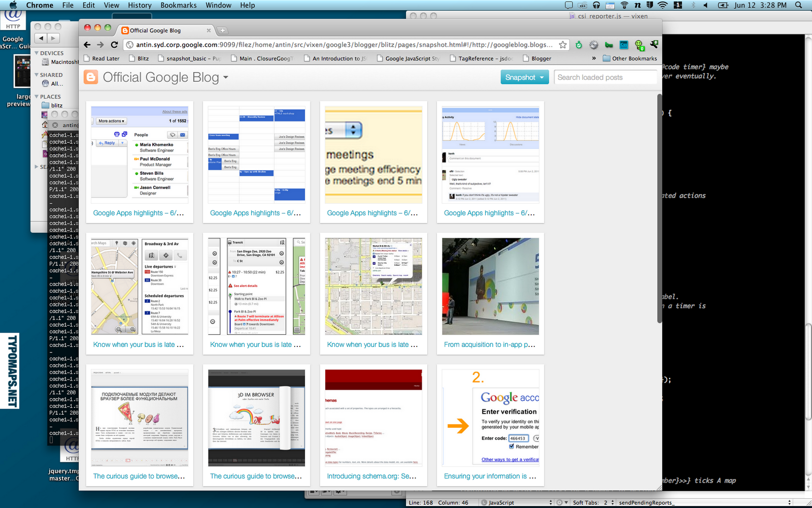
Task: Open the yellow 'meetings' post thumbnail
Action: (x=374, y=155)
